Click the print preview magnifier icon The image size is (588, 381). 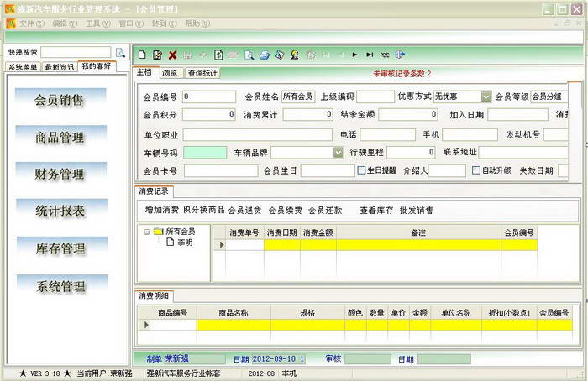(249, 55)
